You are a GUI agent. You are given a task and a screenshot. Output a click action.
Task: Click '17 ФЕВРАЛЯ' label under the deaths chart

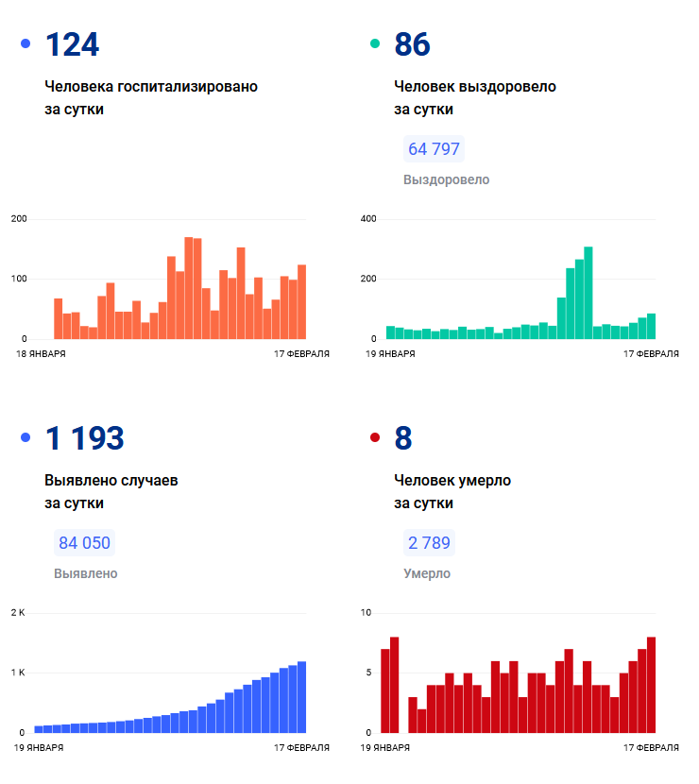tap(650, 747)
